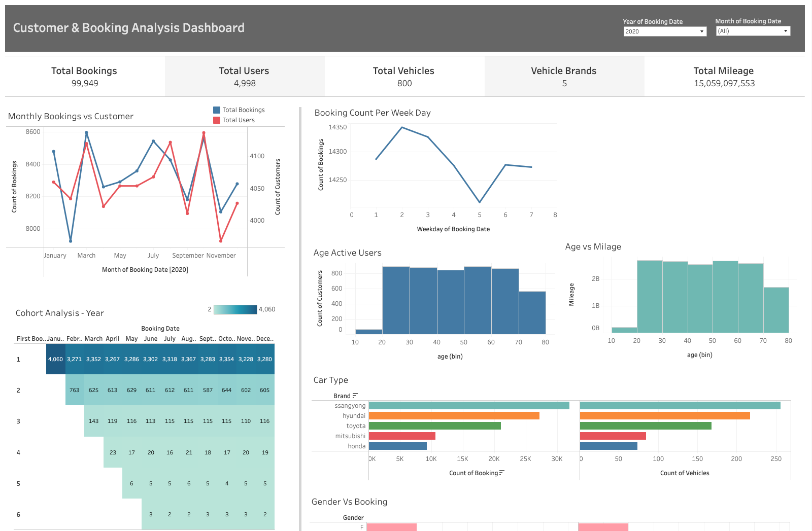812x531 pixels.
Task: Click the Car Type section title
Action: [x=331, y=380]
